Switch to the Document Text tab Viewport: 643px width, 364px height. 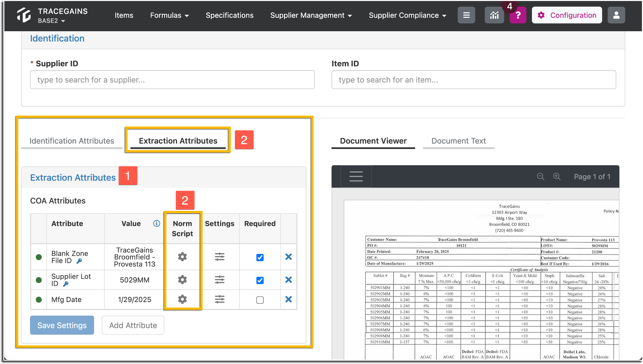tap(458, 141)
